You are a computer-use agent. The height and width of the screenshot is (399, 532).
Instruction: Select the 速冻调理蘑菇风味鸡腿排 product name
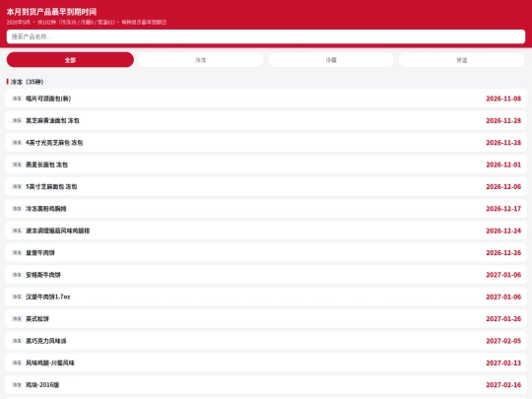coord(58,231)
